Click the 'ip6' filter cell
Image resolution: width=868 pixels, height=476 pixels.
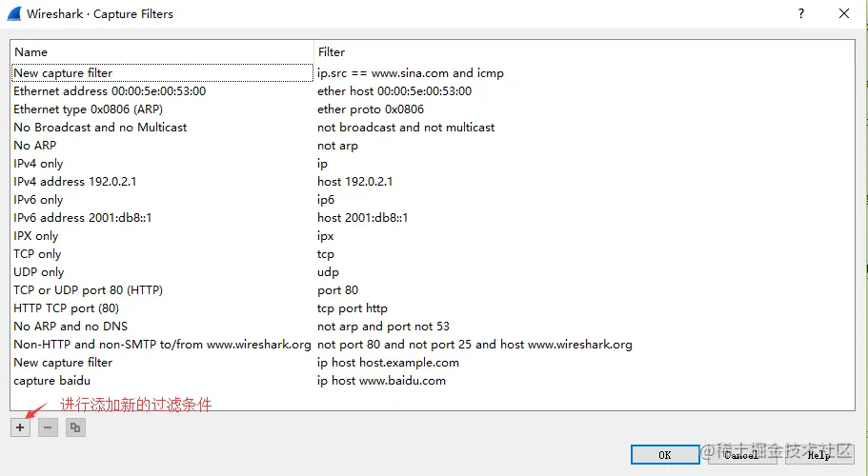coord(326,200)
